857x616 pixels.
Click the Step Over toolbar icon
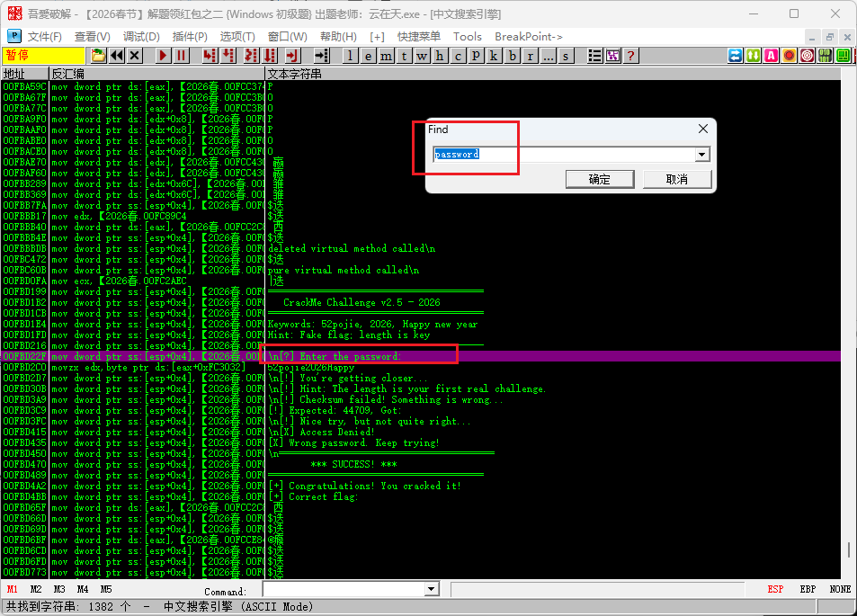click(x=228, y=56)
